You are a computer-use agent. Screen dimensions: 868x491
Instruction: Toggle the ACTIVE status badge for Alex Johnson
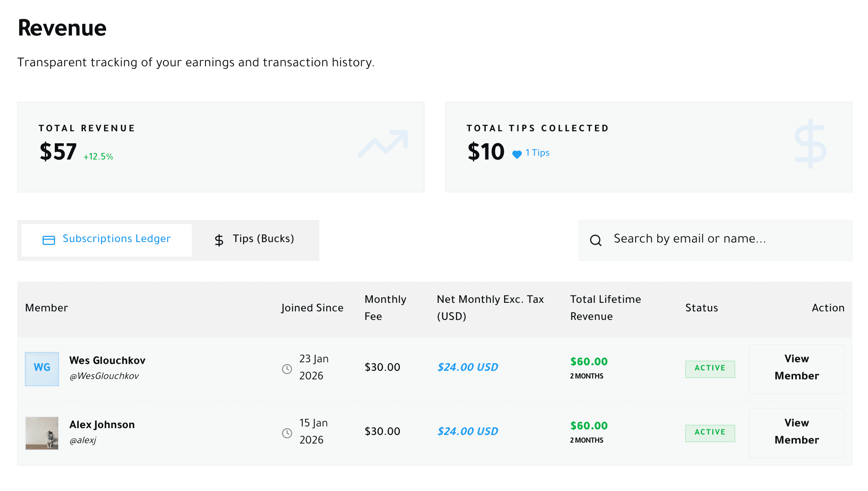point(710,432)
